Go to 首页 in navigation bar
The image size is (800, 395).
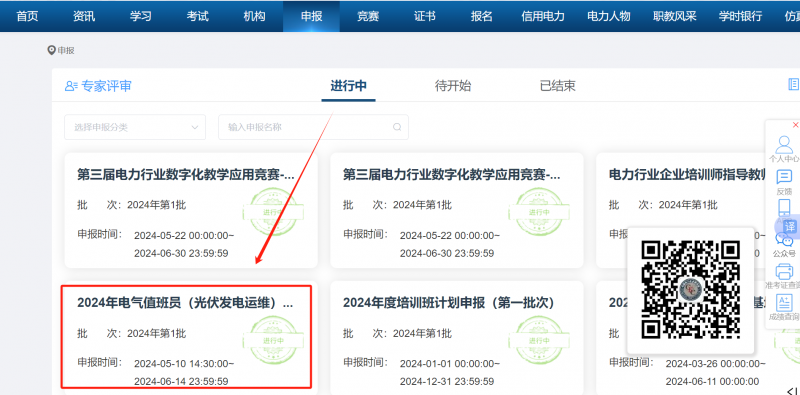[27, 16]
